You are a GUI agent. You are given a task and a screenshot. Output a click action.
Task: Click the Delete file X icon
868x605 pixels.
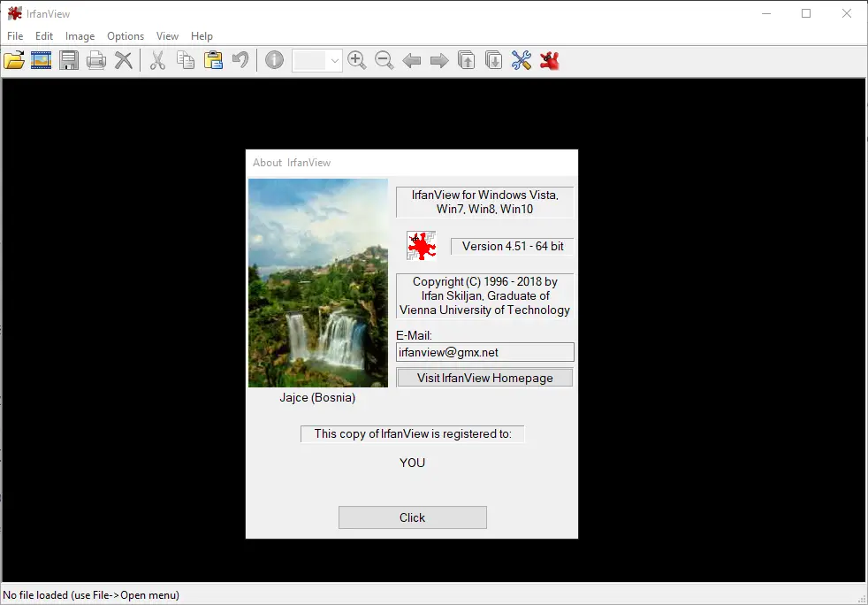[124, 60]
